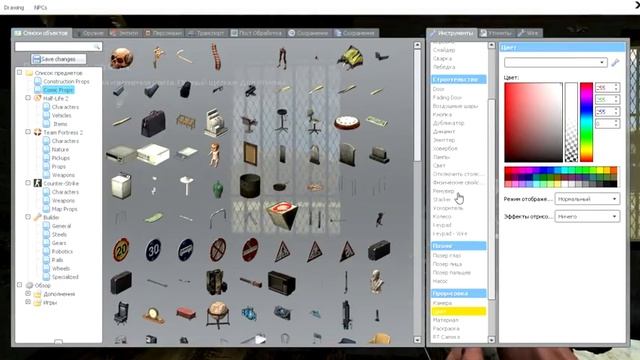Screen dimensions: 640x360
Task: Toggle the Обзор tree node
Action: (x=19, y=285)
